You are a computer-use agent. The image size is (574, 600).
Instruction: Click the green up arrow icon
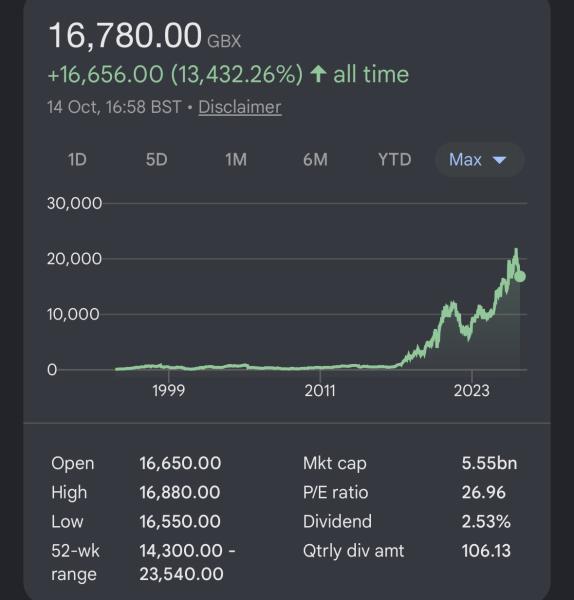coord(318,74)
